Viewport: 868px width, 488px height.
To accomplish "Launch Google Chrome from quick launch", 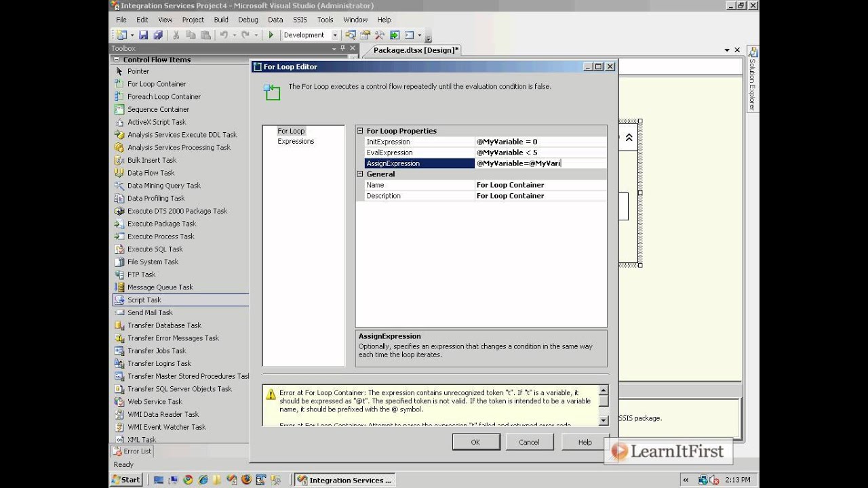I will coord(188,480).
